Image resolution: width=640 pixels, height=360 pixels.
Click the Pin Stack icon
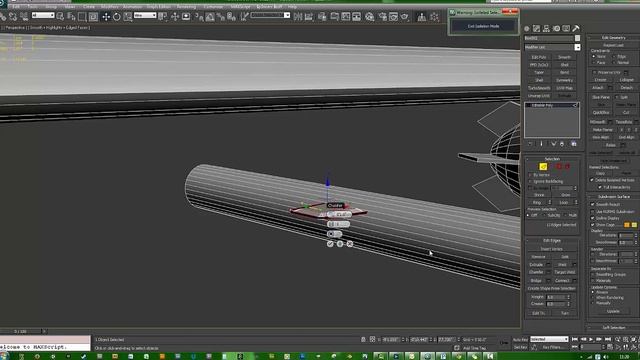click(x=530, y=144)
